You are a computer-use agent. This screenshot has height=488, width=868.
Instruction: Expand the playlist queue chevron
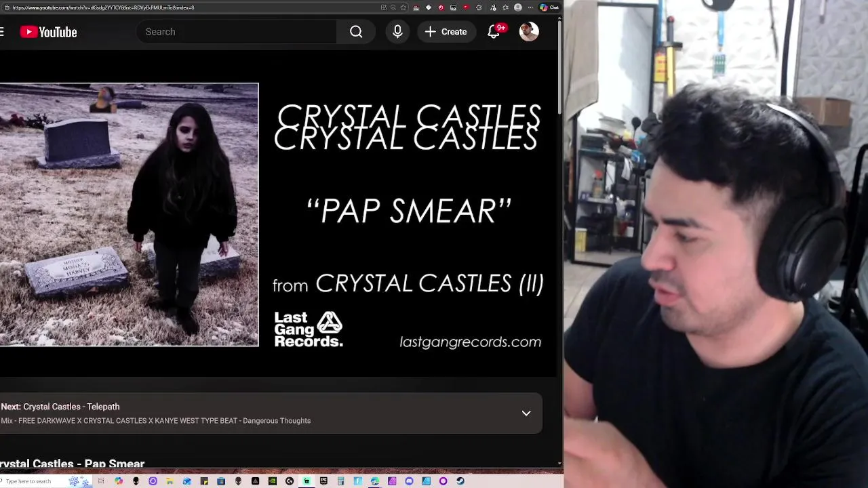pos(526,413)
